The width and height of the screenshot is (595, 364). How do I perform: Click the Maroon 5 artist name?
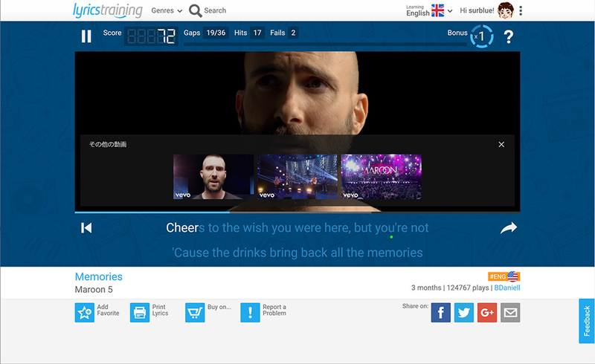(94, 290)
